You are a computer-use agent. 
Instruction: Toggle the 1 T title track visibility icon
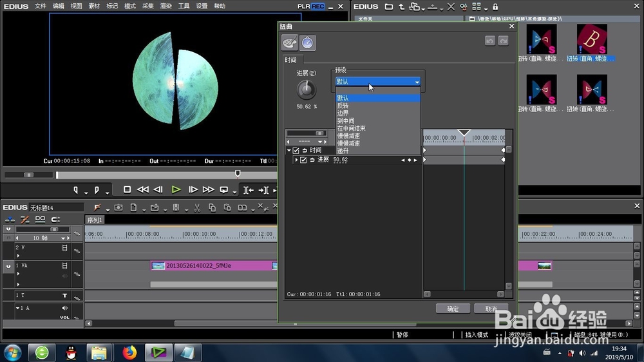64,296
